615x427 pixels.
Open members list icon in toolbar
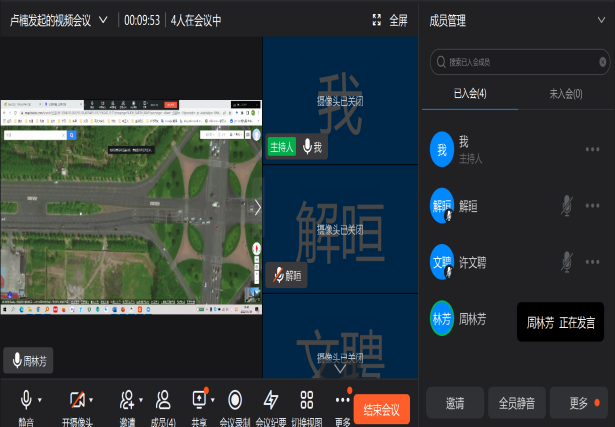tap(163, 400)
